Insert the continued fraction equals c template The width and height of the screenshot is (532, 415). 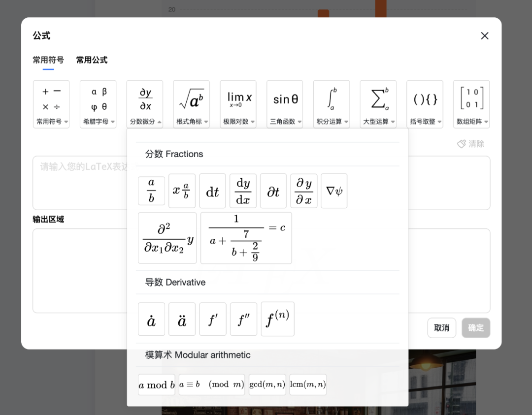point(246,238)
